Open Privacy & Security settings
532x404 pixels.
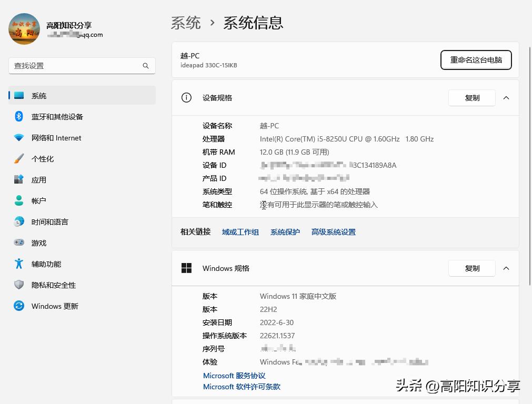point(19,285)
